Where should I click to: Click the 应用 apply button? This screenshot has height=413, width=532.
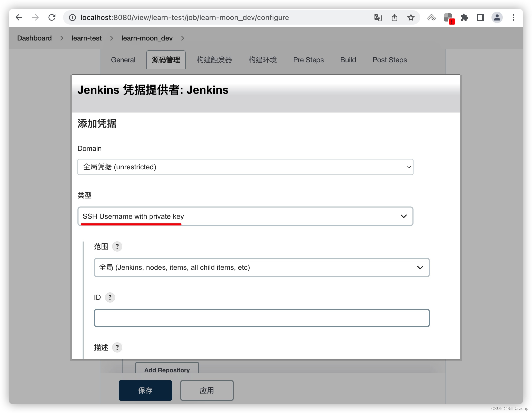pos(207,390)
